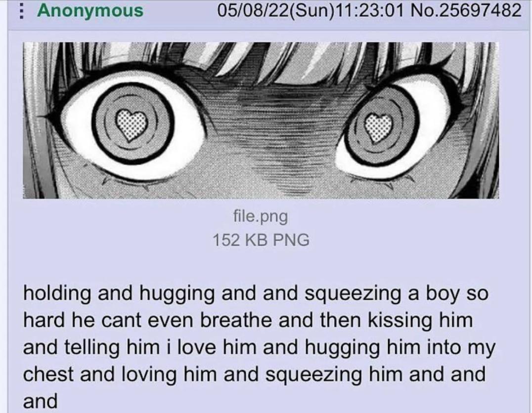The height and width of the screenshot is (413, 532).
Task: Click the word 'hugging' in first line
Action: [x=177, y=294]
